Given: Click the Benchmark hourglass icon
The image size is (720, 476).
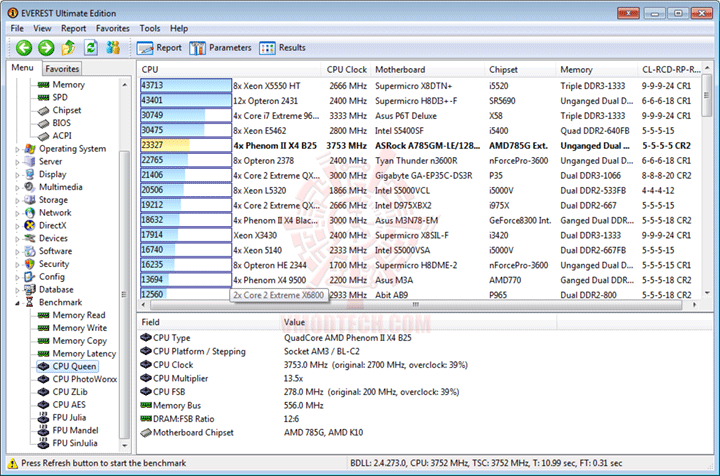Looking at the screenshot, I should [x=30, y=302].
